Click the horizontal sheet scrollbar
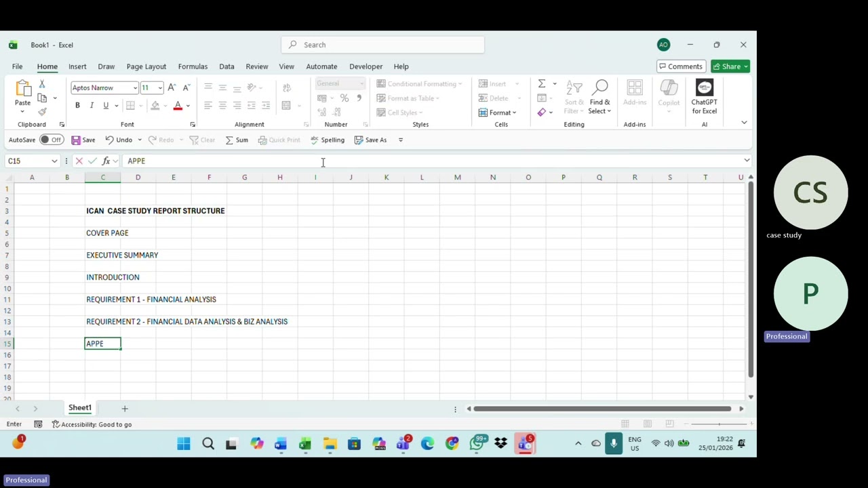868x488 pixels. pyautogui.click(x=602, y=409)
